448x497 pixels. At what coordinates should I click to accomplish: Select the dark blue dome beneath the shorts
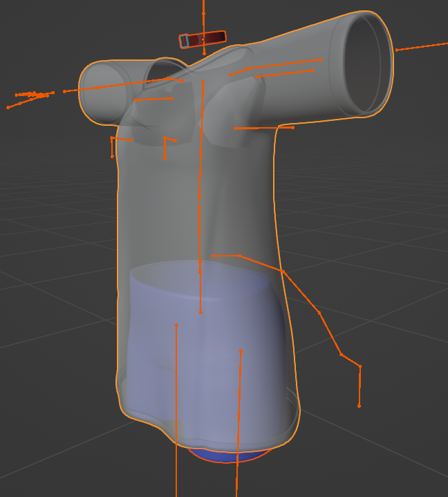[x=229, y=456]
